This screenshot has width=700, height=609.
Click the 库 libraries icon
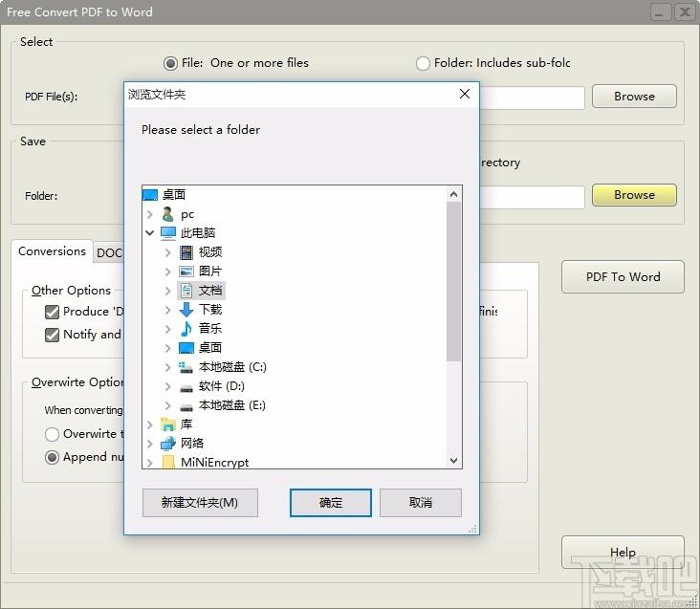click(168, 424)
